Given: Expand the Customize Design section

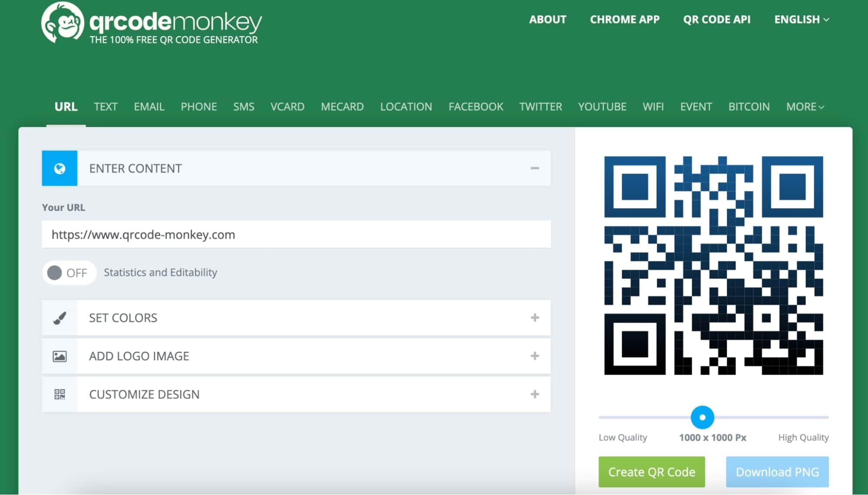Looking at the screenshot, I should tap(535, 394).
